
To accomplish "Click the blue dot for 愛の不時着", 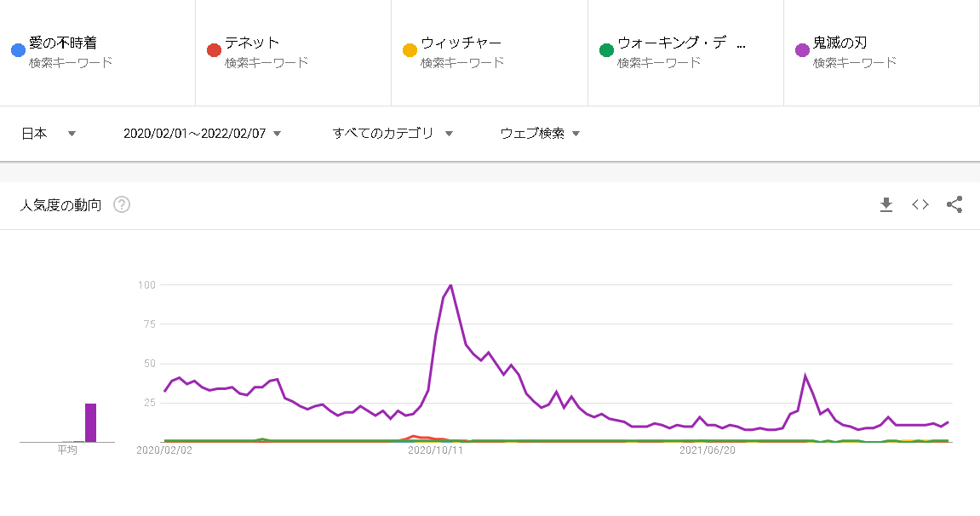I will [18, 50].
